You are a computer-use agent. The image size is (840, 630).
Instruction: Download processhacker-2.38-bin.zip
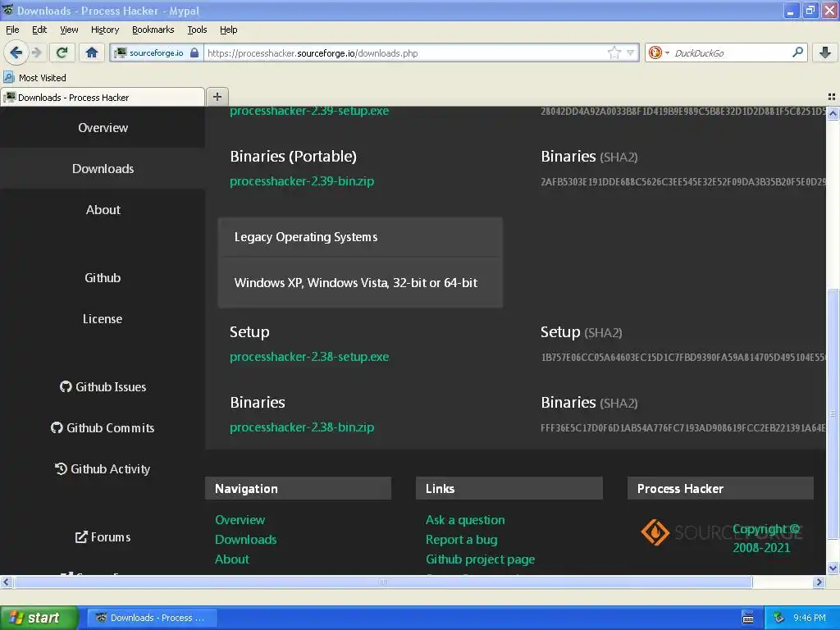302,427
